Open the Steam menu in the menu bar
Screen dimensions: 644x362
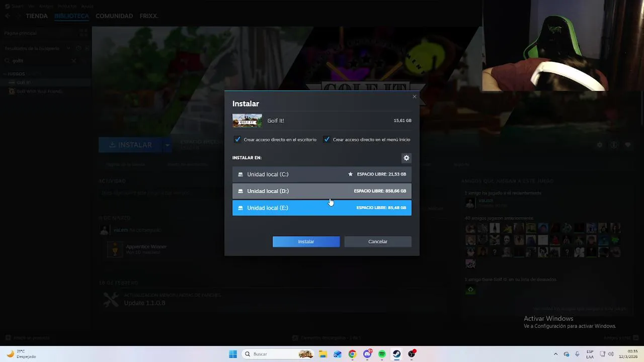tap(17, 6)
